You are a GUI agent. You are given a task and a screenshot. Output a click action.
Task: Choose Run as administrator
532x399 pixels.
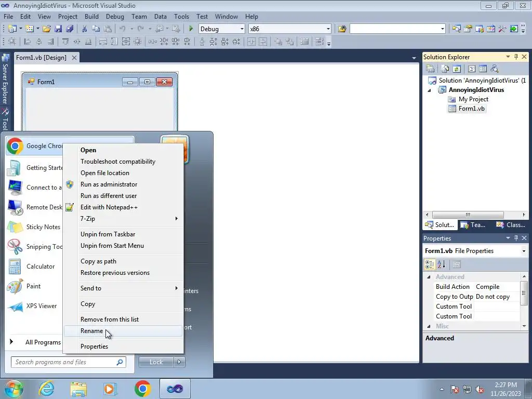[124, 184]
